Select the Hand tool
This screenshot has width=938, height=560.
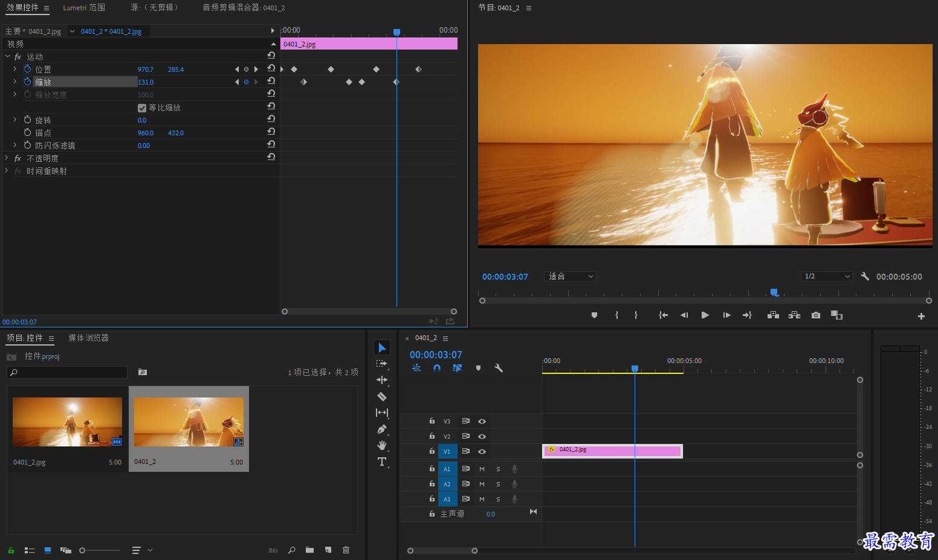(382, 445)
